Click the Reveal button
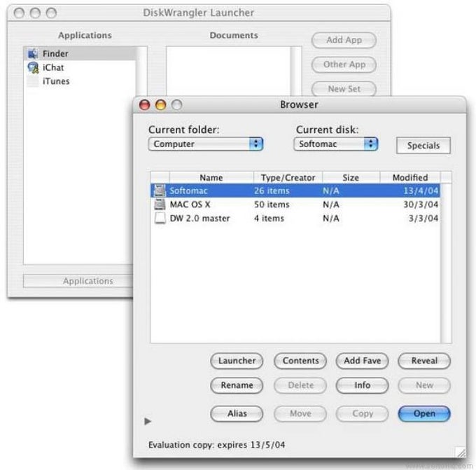 [x=424, y=361]
